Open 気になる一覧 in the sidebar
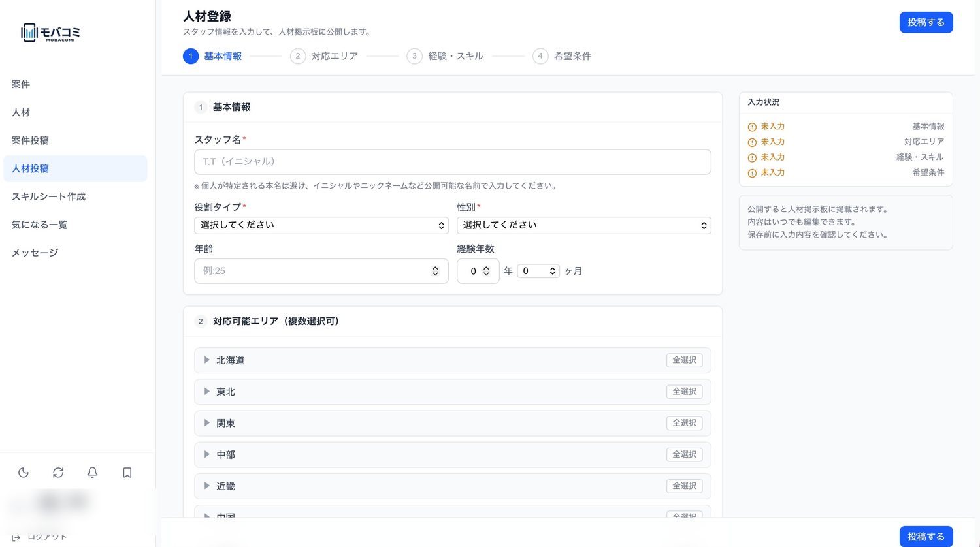This screenshot has height=547, width=980. tap(75, 225)
